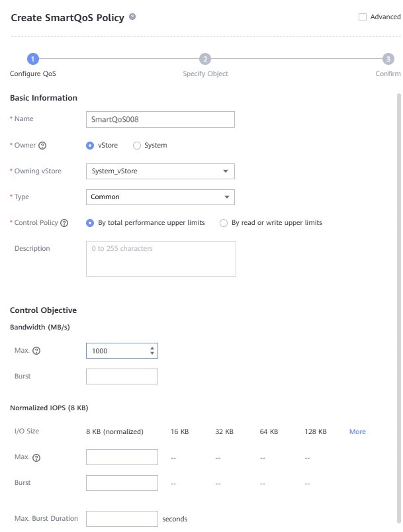Image resolution: width=403 pixels, height=532 pixels.
Task: Click help icon next to Bandwidth Max.
Action: [36, 351]
